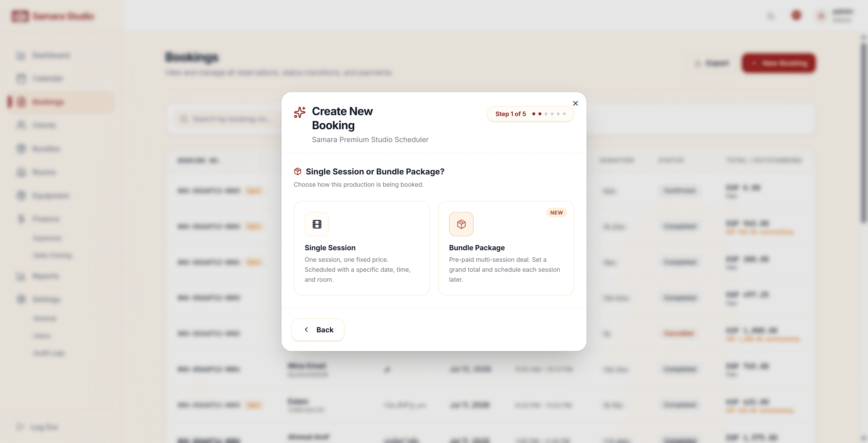The height and width of the screenshot is (443, 868).
Task: Click the Step 1 of 5 indicator
Action: click(x=530, y=114)
